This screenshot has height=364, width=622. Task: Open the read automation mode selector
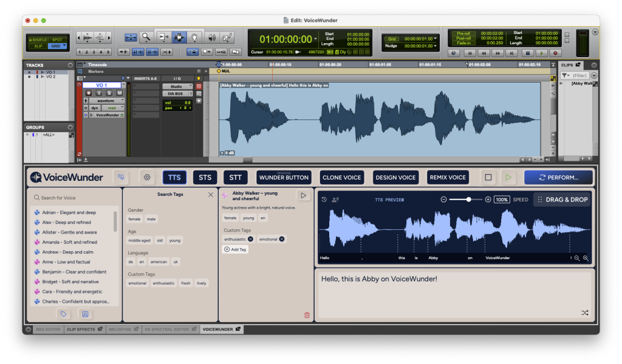pos(114,108)
